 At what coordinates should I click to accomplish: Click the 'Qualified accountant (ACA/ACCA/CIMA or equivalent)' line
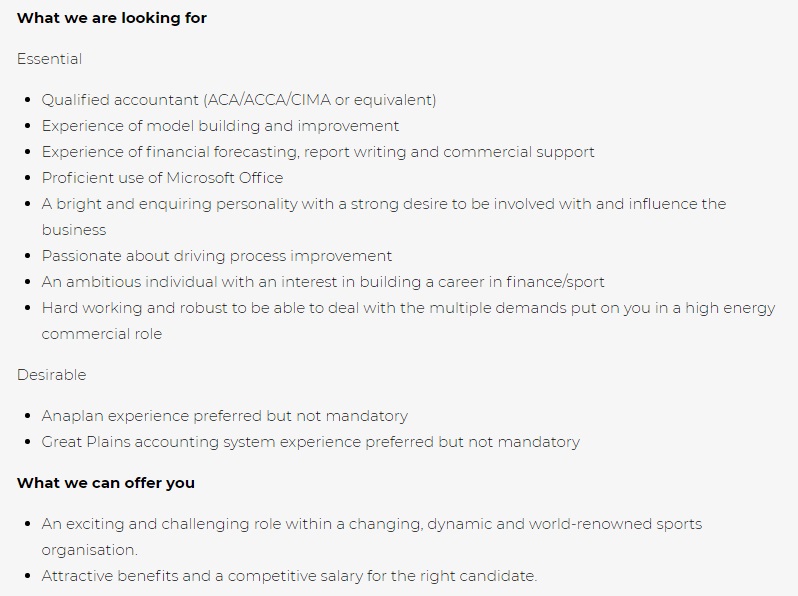(x=239, y=100)
